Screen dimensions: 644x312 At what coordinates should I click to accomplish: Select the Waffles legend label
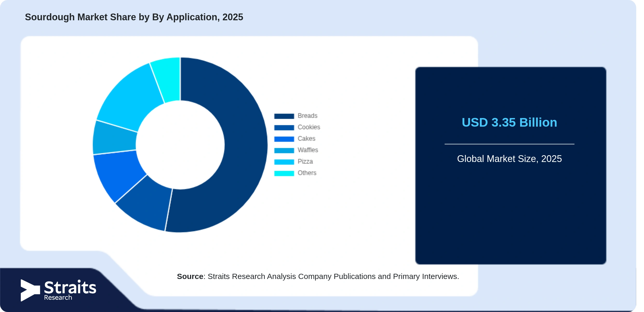[x=308, y=150]
